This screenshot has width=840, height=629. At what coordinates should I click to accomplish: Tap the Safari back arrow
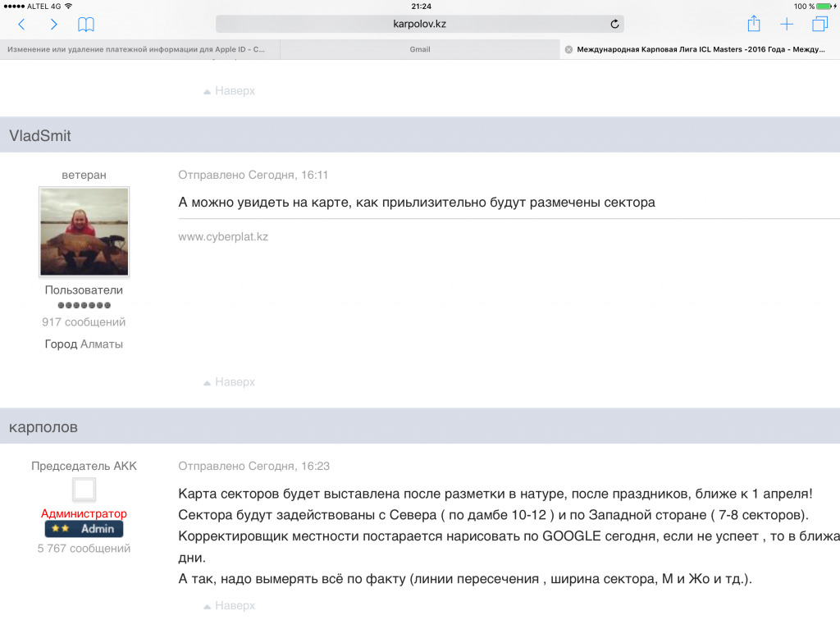tap(21, 25)
